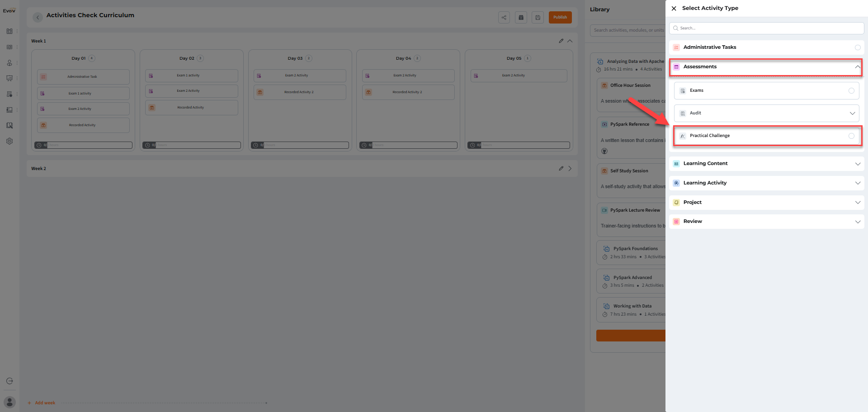The width and height of the screenshot is (868, 412).
Task: Click the Practical Challenge type icon
Action: [683, 136]
